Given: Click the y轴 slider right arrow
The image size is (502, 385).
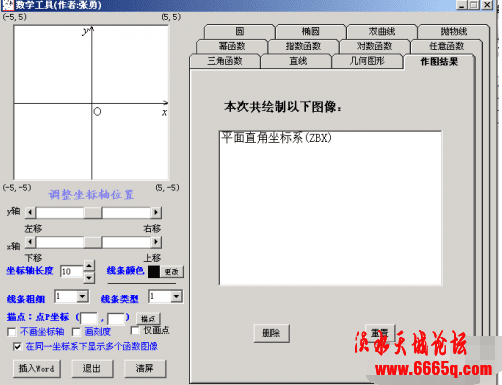Looking at the screenshot, I should tap(156, 212).
